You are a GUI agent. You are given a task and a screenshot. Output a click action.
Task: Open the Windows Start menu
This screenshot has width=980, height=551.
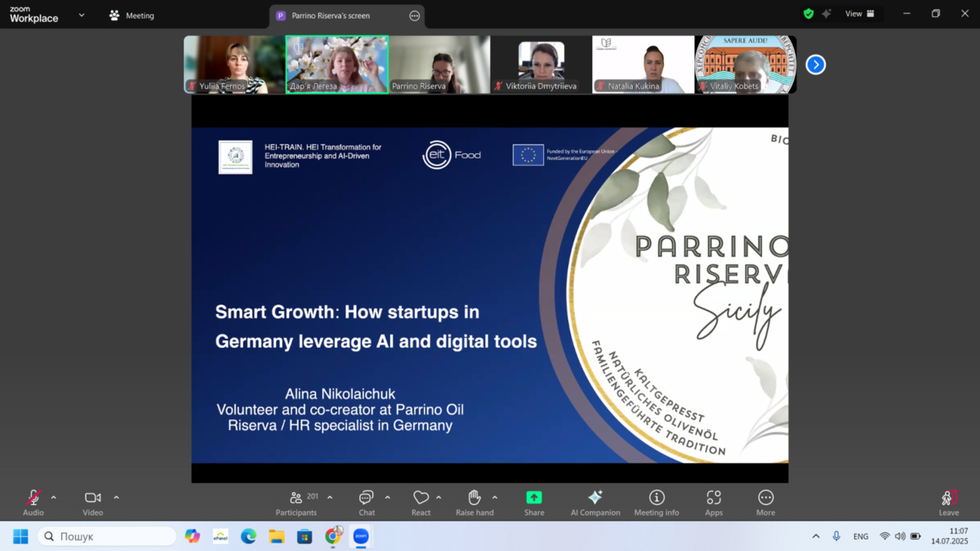20,536
